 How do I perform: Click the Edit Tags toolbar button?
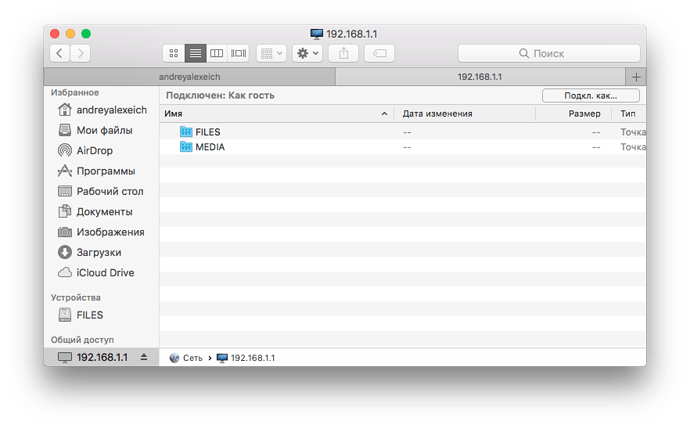pyautogui.click(x=379, y=53)
